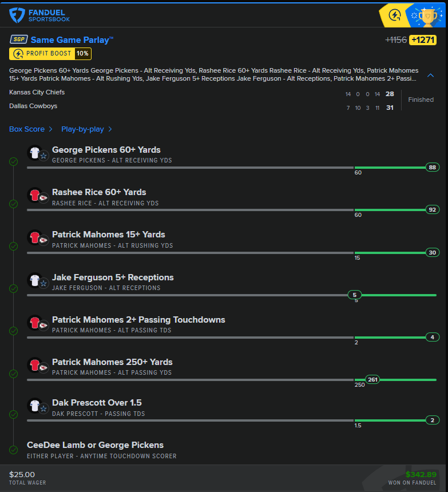The image size is (448, 492).
Task: Click CeeDee Lamb or George Pickens heading
Action: [x=95, y=445]
